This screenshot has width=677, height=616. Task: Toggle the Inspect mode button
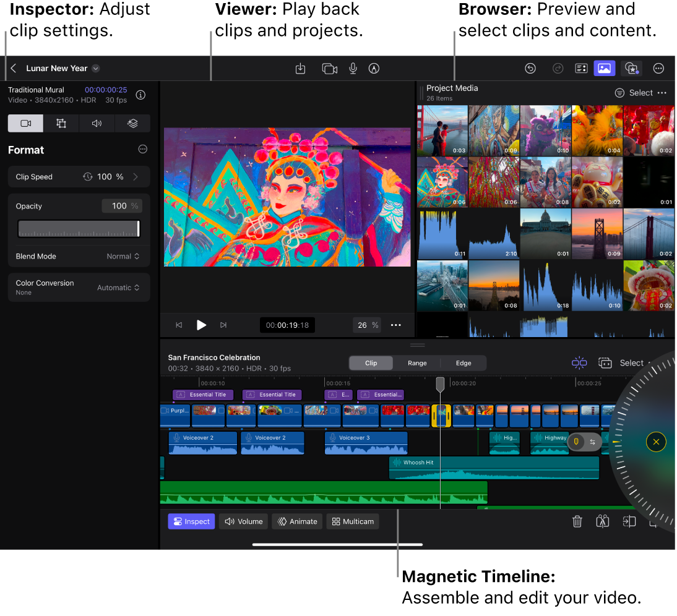[x=191, y=521]
